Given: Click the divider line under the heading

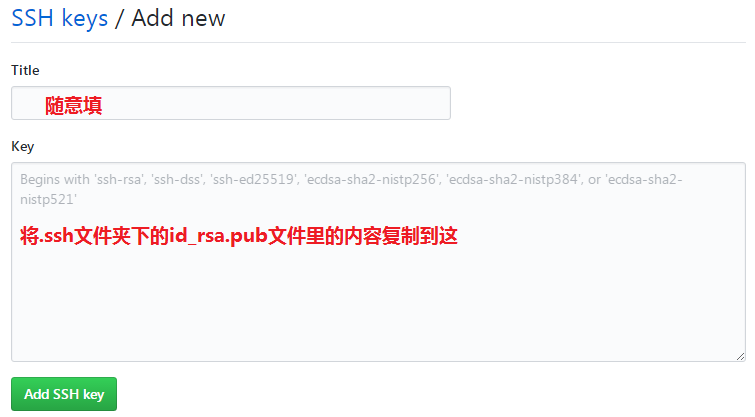Looking at the screenshot, I should (378, 42).
